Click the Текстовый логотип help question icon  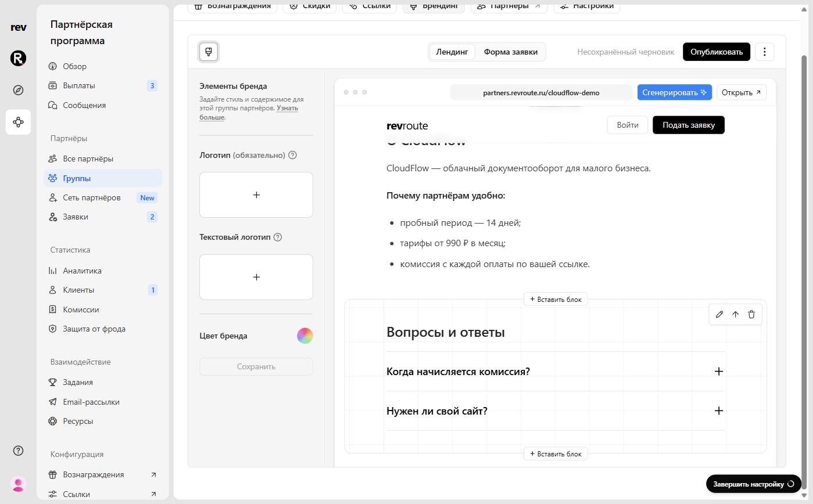coord(277,237)
